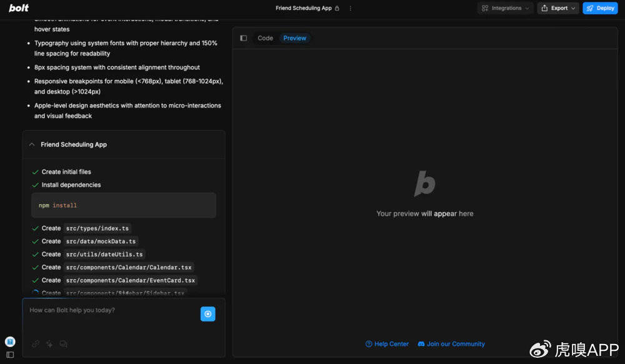The image size is (625, 364).
Task: Open src/data/mockData.ts file chip
Action: pos(101,242)
